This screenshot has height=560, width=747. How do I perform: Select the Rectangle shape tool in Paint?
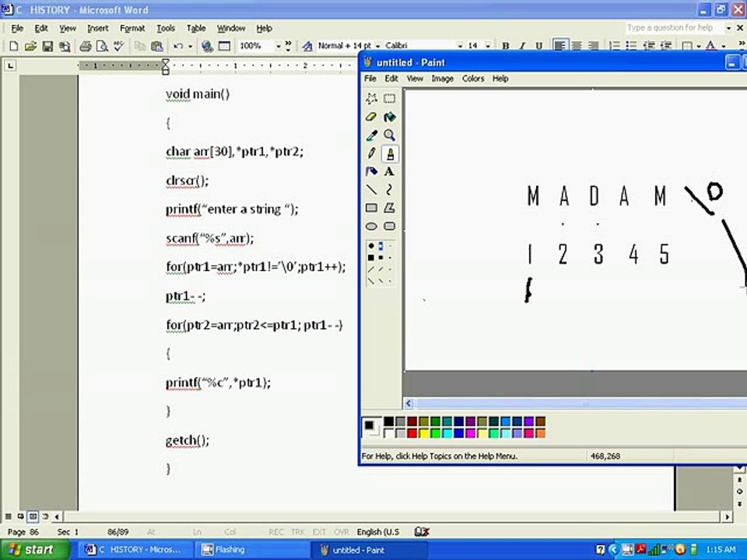[371, 208]
